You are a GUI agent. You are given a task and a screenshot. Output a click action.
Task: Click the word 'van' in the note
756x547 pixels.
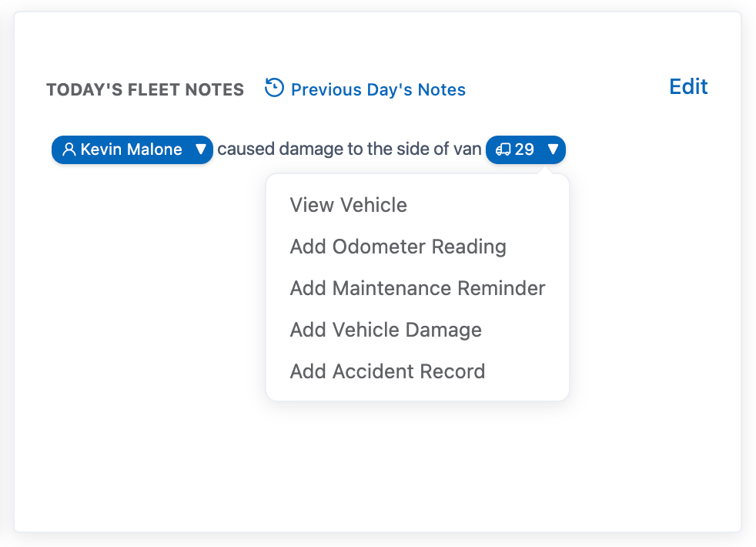point(467,149)
